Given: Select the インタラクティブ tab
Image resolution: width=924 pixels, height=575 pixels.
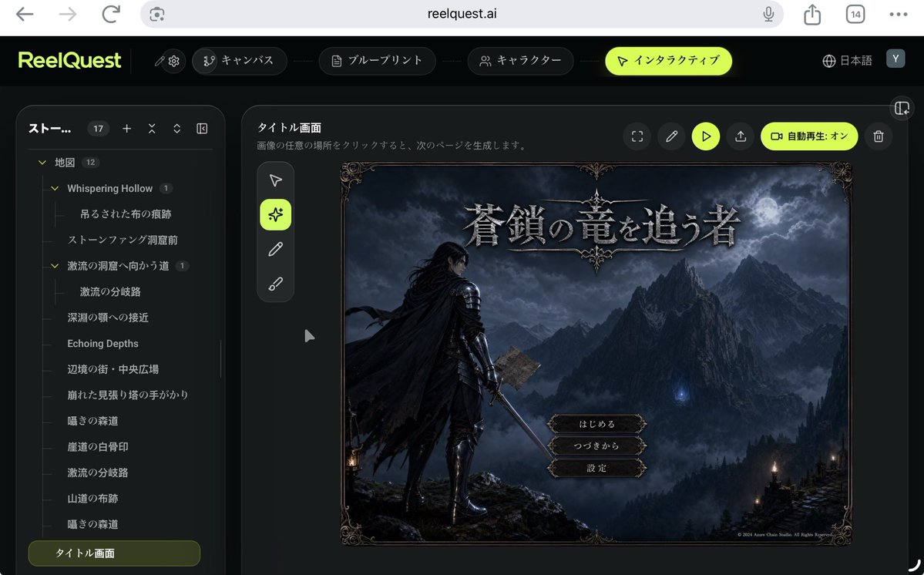Looking at the screenshot, I should [x=668, y=61].
